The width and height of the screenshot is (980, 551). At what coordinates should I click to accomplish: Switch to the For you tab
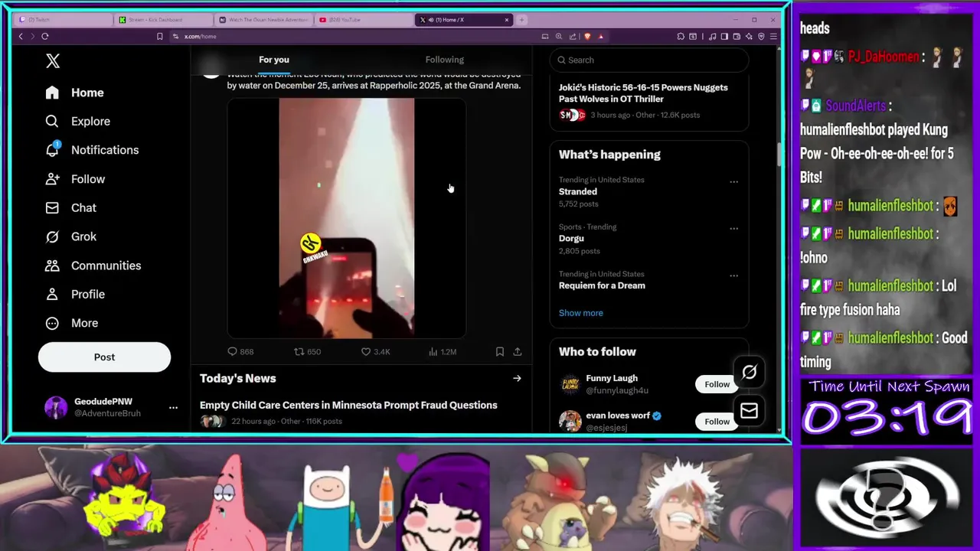pyautogui.click(x=274, y=60)
